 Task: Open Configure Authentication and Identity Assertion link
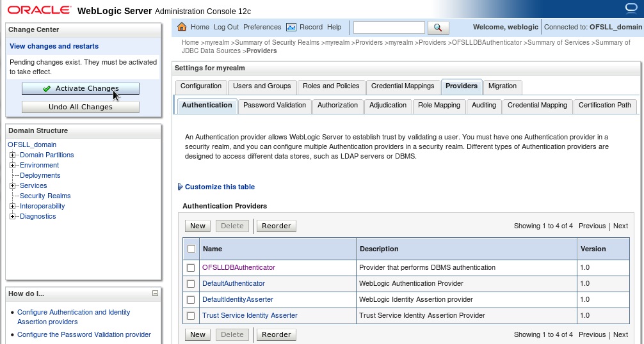click(74, 317)
